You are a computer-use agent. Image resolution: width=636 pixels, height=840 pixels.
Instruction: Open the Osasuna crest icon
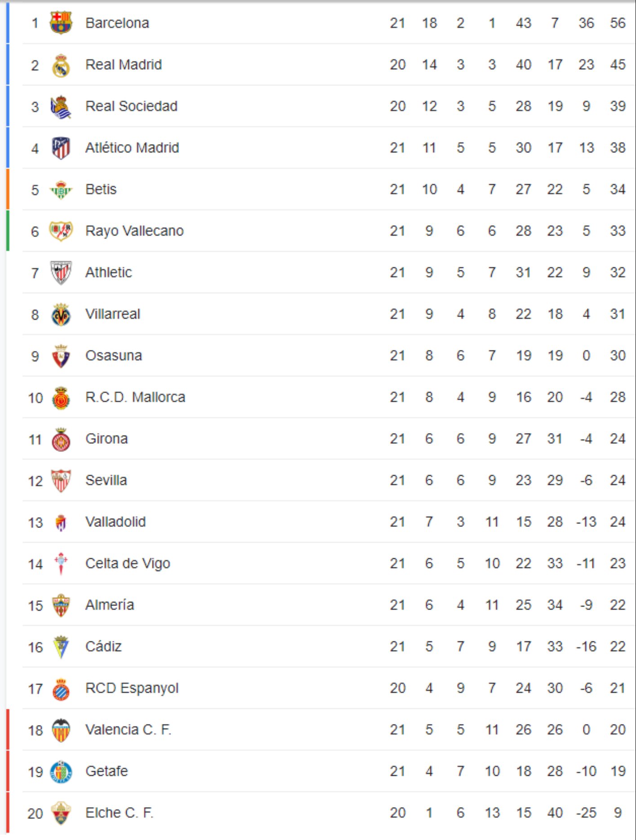coord(61,356)
